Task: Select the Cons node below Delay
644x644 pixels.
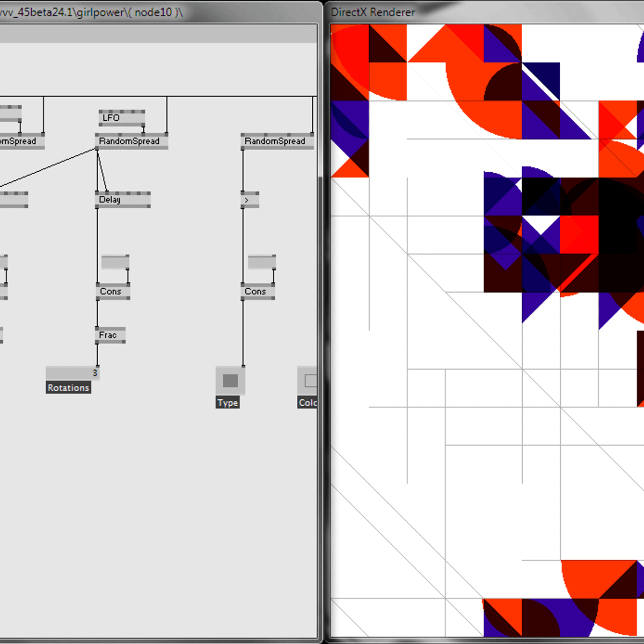Action: (x=112, y=291)
